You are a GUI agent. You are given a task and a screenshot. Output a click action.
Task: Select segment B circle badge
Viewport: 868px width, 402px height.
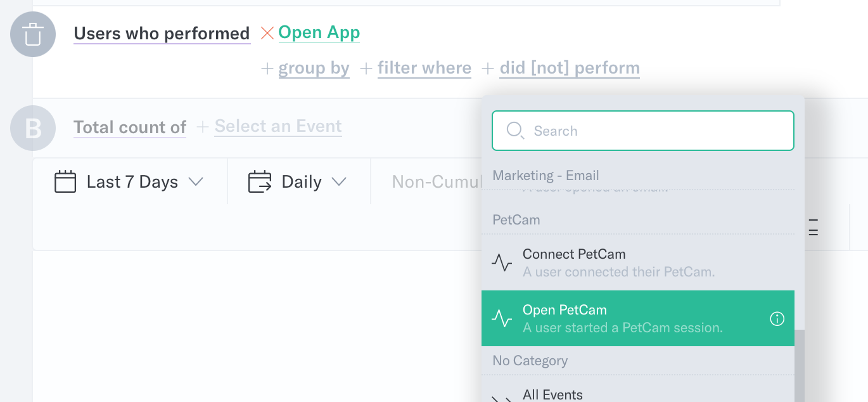[33, 128]
